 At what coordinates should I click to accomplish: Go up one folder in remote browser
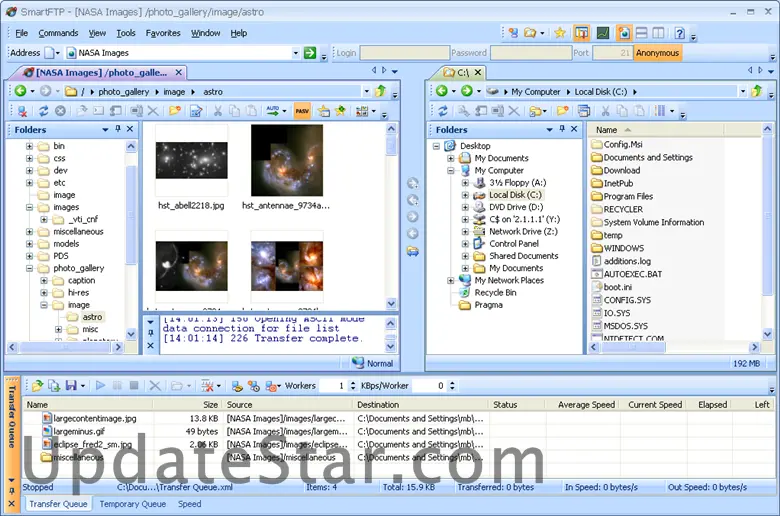381,91
